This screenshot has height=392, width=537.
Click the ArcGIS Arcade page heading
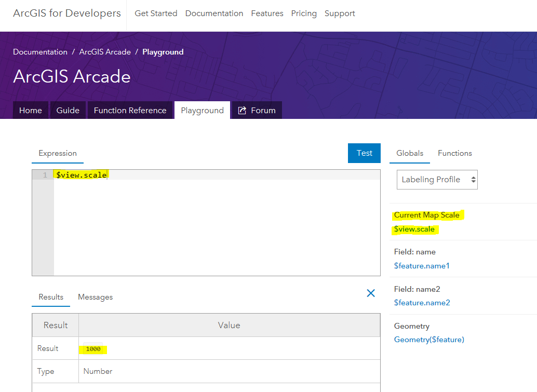pos(72,76)
